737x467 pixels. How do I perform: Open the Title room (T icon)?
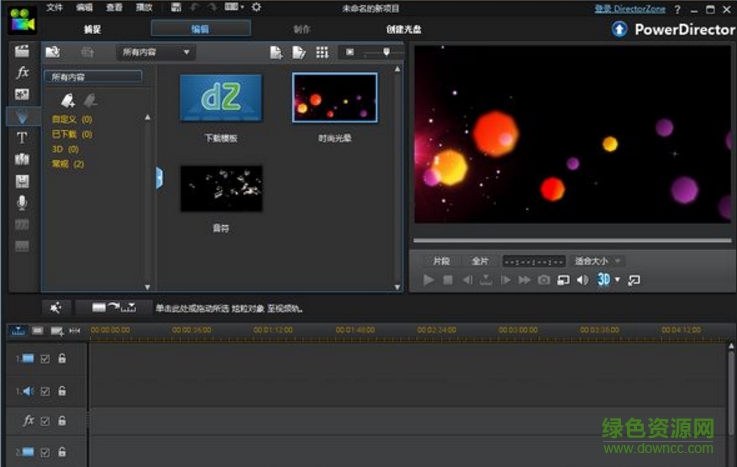point(22,138)
